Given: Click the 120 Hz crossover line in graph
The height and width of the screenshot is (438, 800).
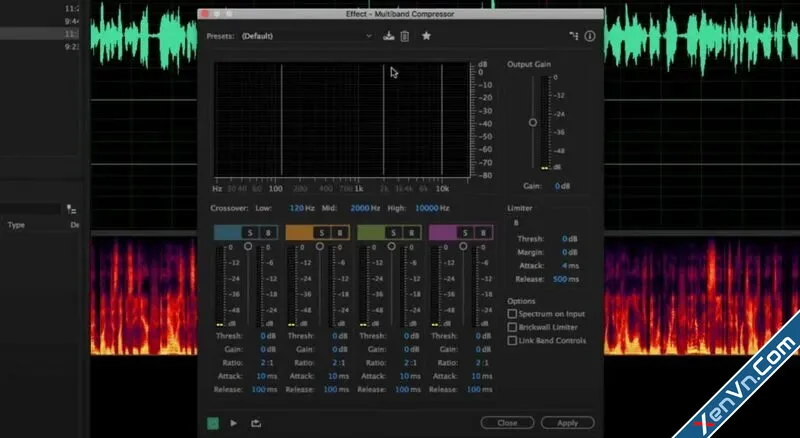Looking at the screenshot, I should tap(281, 120).
